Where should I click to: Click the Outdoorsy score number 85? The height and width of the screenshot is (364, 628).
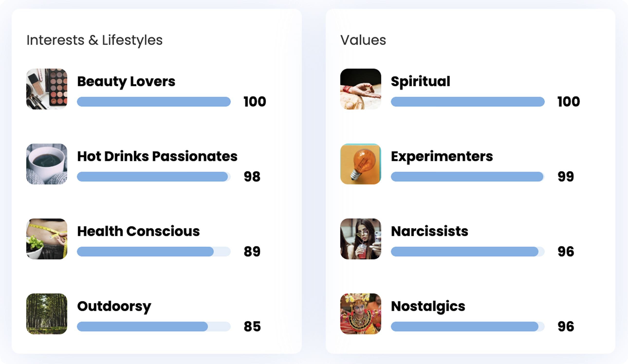point(252,326)
